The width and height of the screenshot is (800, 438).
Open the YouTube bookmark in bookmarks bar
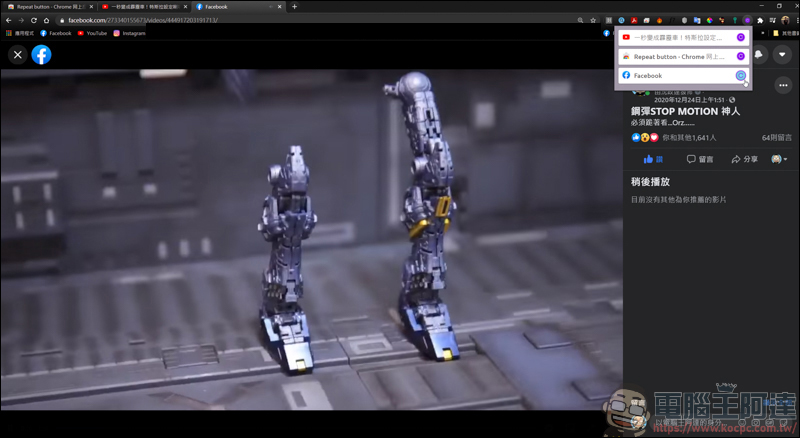92,33
